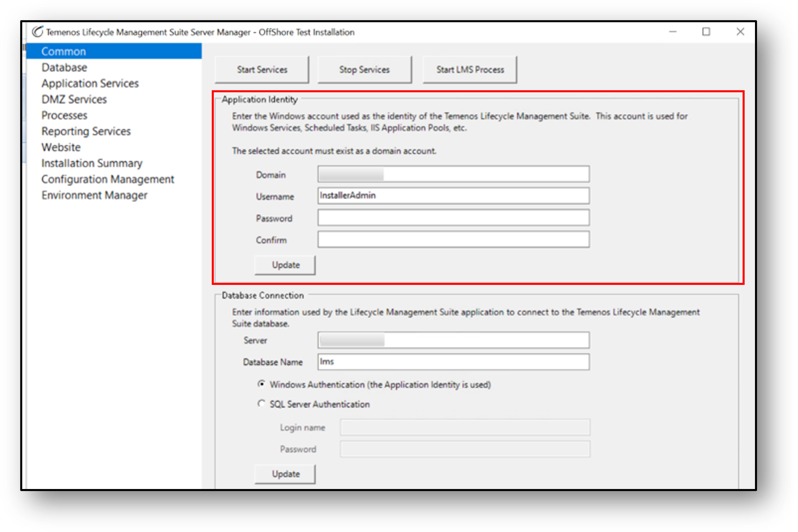Click the Login name field
The image size is (798, 532).
pyautogui.click(x=465, y=428)
